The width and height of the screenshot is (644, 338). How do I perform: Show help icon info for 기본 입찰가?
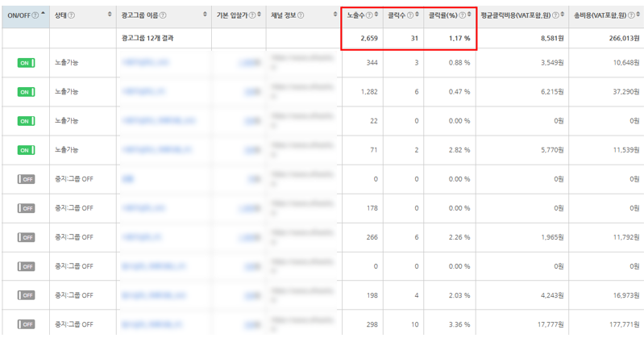pyautogui.click(x=254, y=15)
